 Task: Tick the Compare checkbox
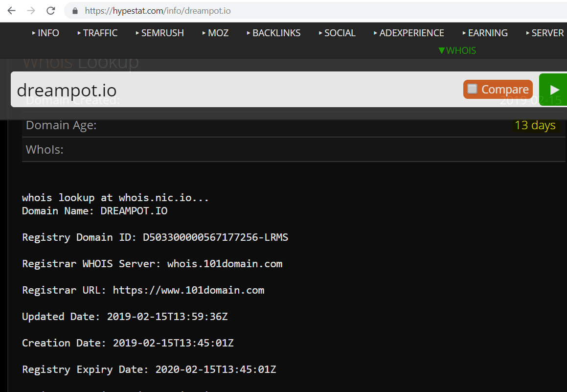[472, 89]
